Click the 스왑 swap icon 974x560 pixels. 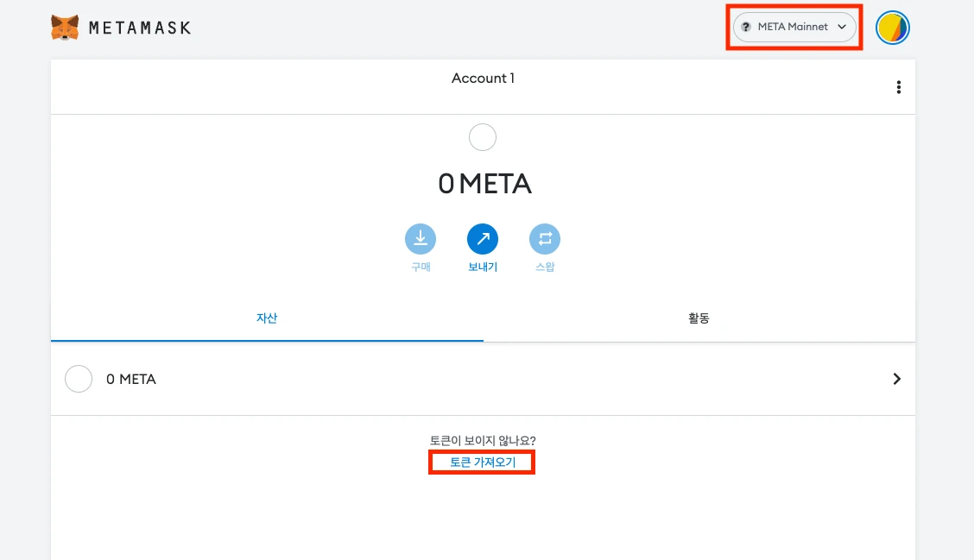coord(545,239)
